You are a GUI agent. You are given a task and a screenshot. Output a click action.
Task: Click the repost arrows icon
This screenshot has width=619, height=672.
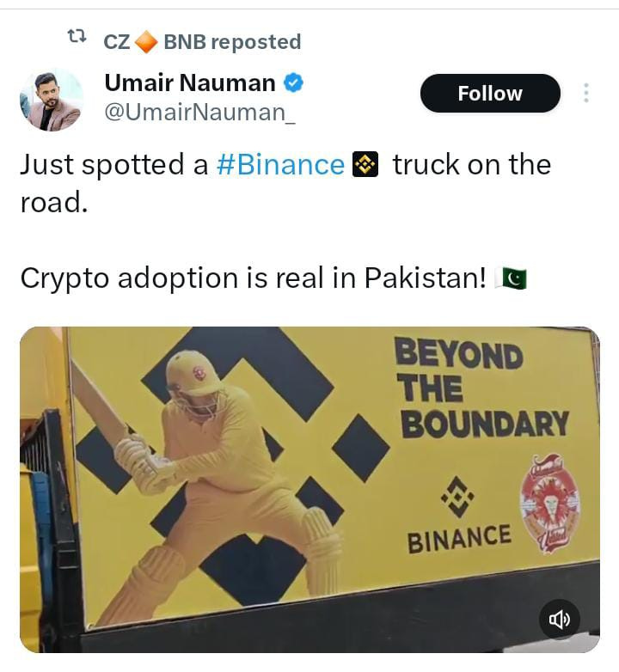pyautogui.click(x=77, y=36)
